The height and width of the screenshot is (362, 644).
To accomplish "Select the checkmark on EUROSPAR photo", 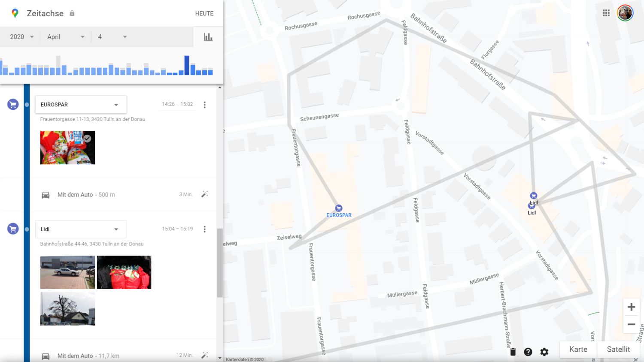I will tap(87, 139).
